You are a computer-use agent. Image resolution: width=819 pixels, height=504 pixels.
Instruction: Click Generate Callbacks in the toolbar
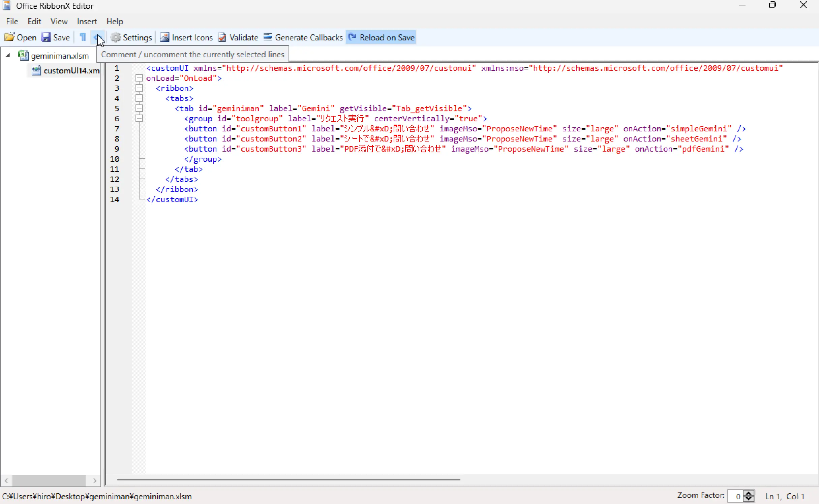pyautogui.click(x=303, y=37)
